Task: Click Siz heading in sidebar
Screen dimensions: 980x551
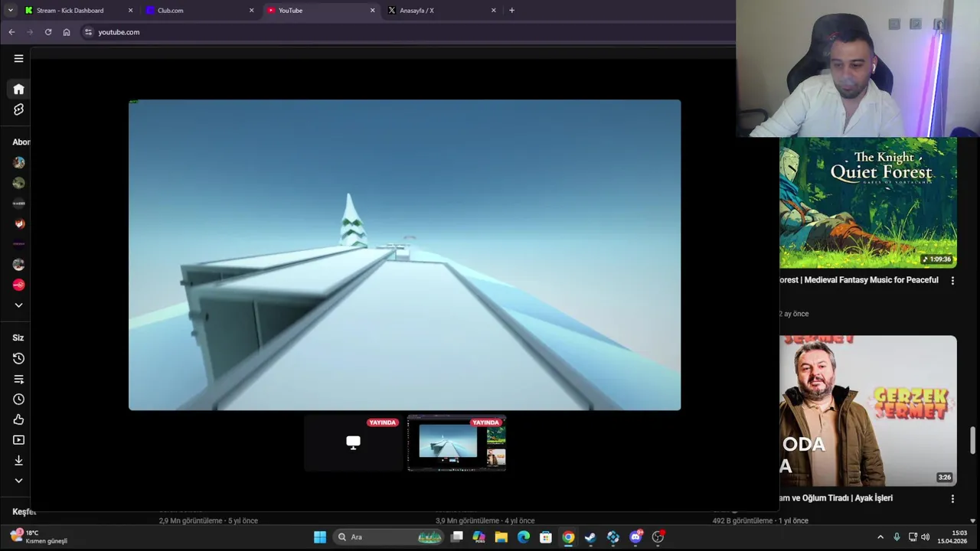Action: tap(18, 337)
